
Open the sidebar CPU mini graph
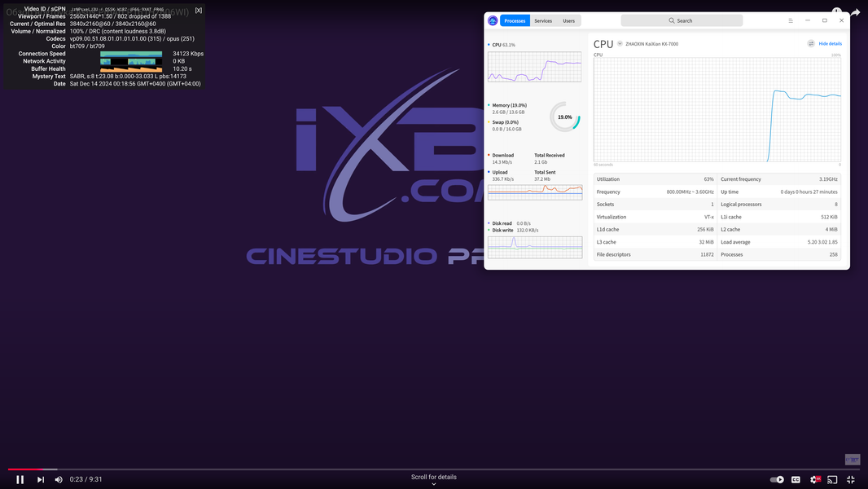point(535,67)
